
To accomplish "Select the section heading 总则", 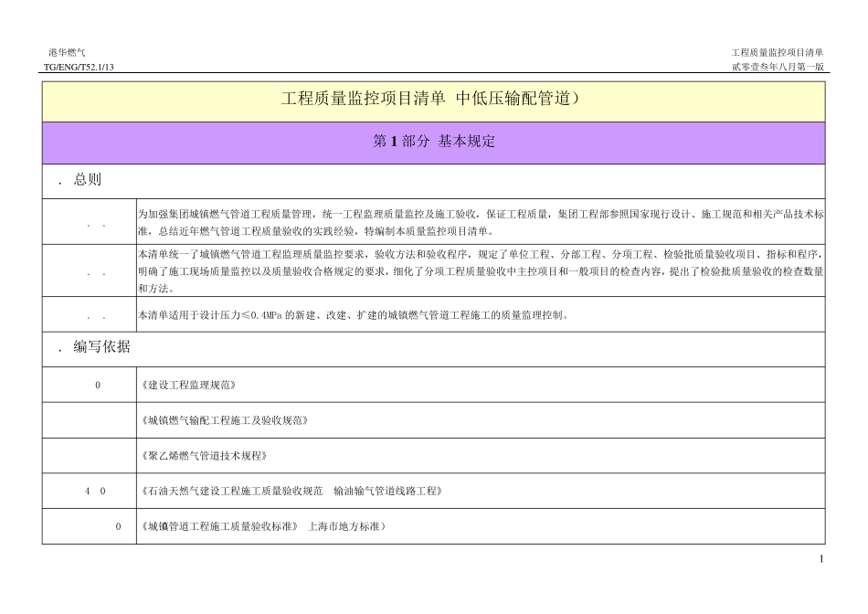I will pos(88,179).
